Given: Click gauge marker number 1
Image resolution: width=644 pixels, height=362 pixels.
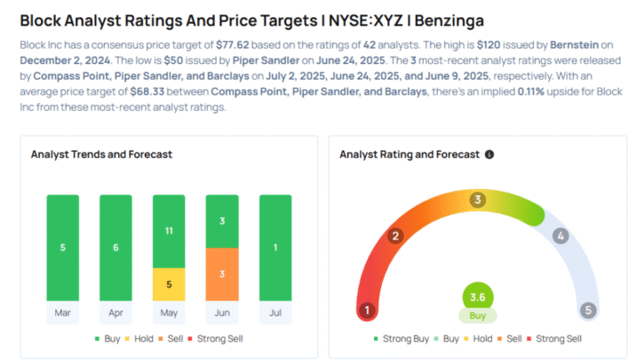Looking at the screenshot, I should (364, 311).
